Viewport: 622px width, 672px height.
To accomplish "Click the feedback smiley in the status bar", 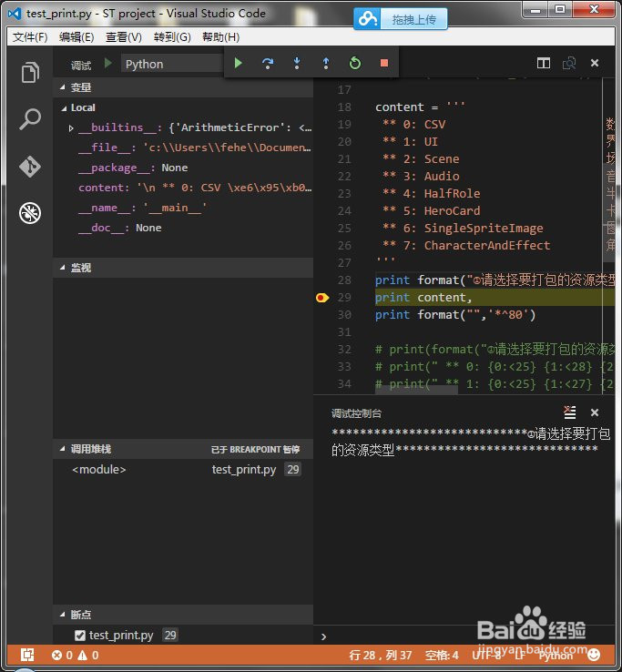I will (x=594, y=655).
